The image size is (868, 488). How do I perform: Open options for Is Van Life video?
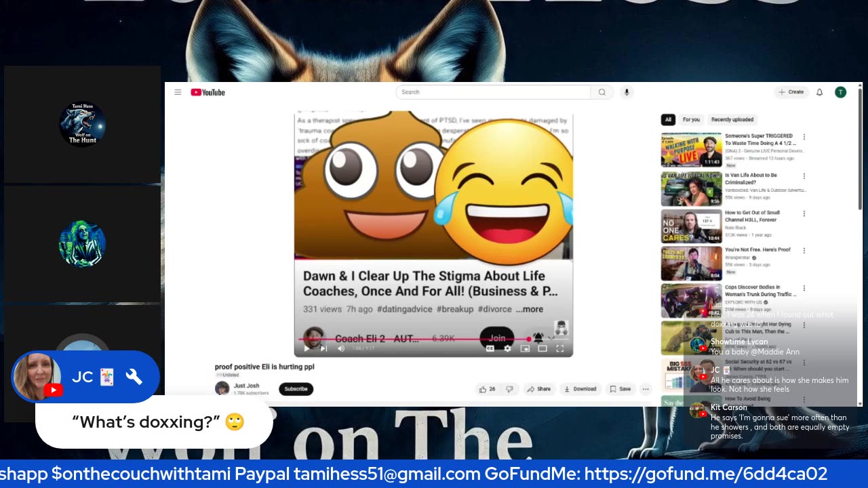click(x=804, y=176)
